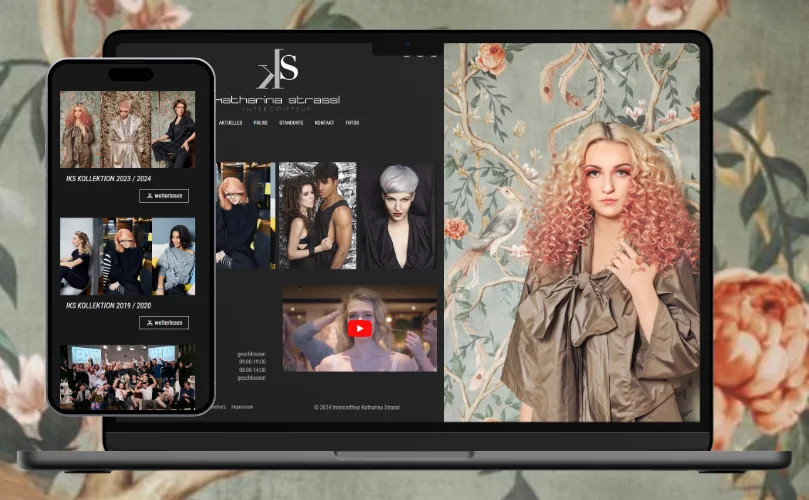Play the YouTube video via red play button
The width and height of the screenshot is (809, 500).
[x=360, y=329]
